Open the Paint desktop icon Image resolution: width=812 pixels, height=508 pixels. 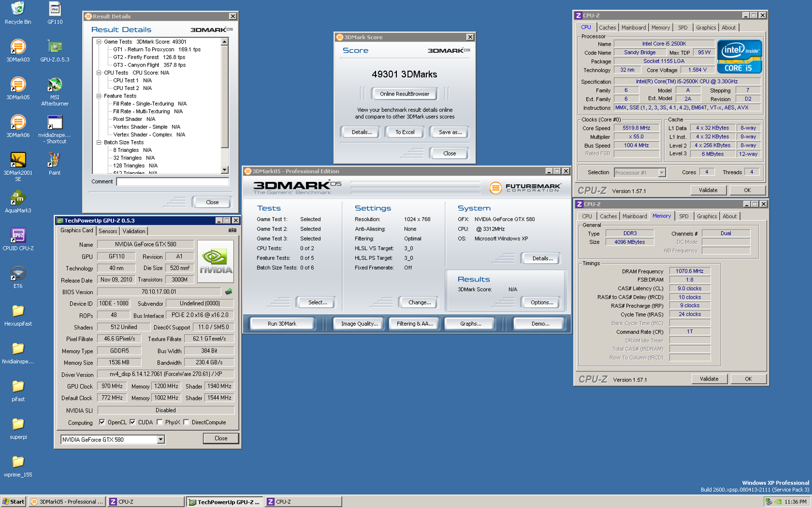click(x=55, y=164)
